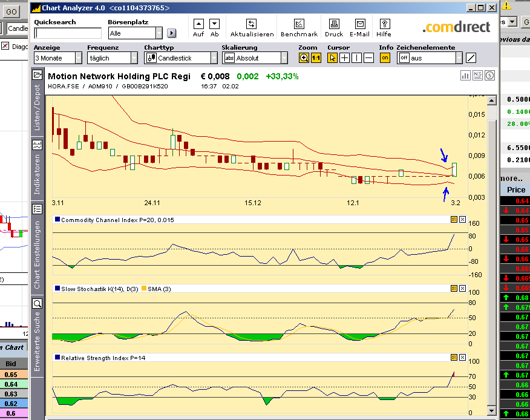Click the yellow warning icon at top right
The width and height of the screenshot is (530, 420).
tap(506, 5)
